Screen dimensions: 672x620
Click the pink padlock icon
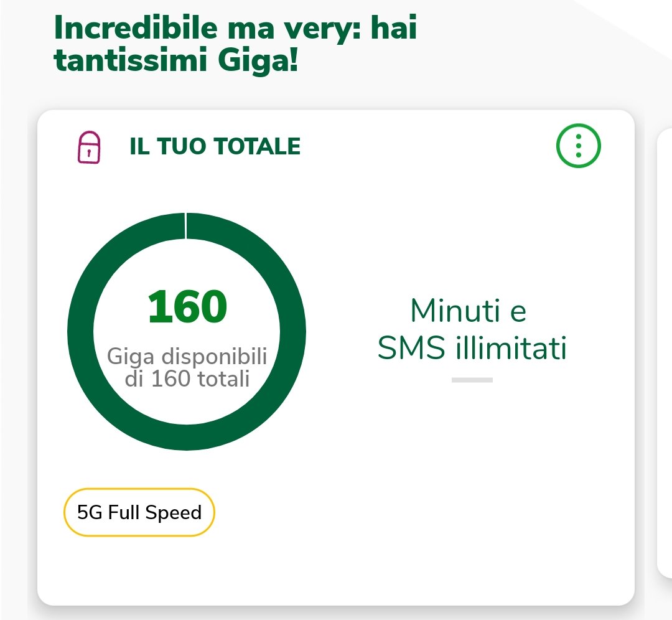tap(89, 147)
